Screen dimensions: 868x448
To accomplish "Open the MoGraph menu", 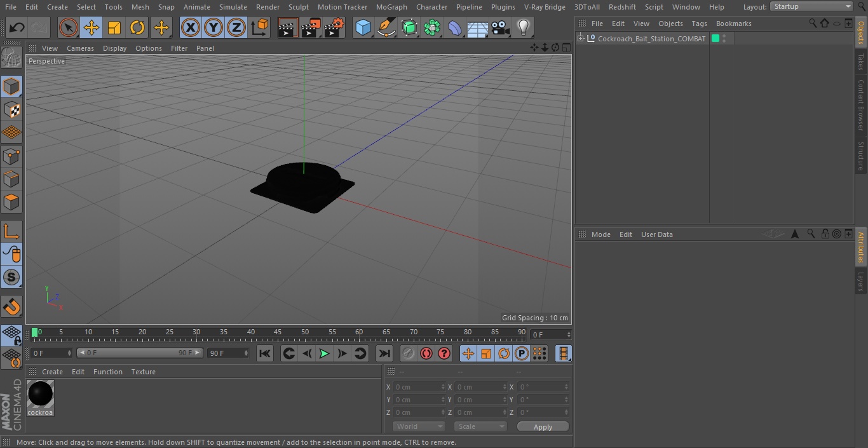I will [391, 7].
